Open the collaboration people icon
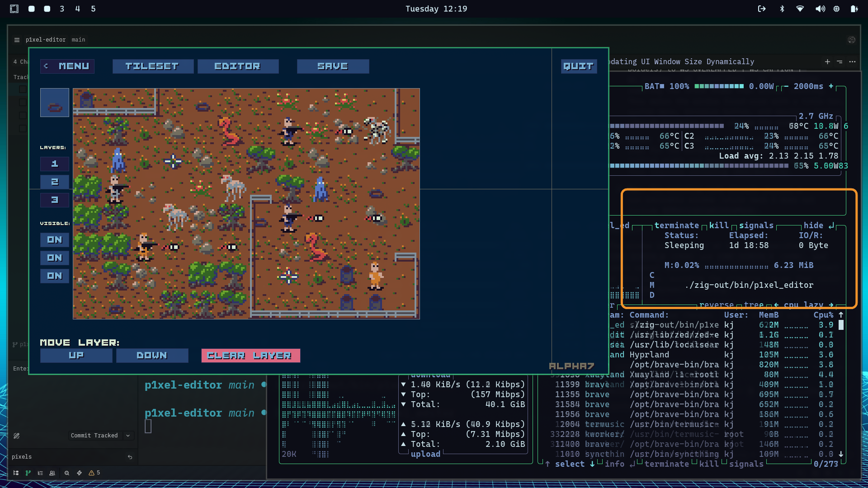This screenshot has width=868, height=488. 52,473
